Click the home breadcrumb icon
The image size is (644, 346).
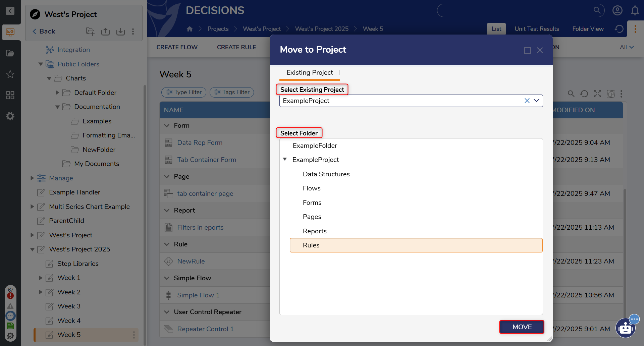[190, 29]
